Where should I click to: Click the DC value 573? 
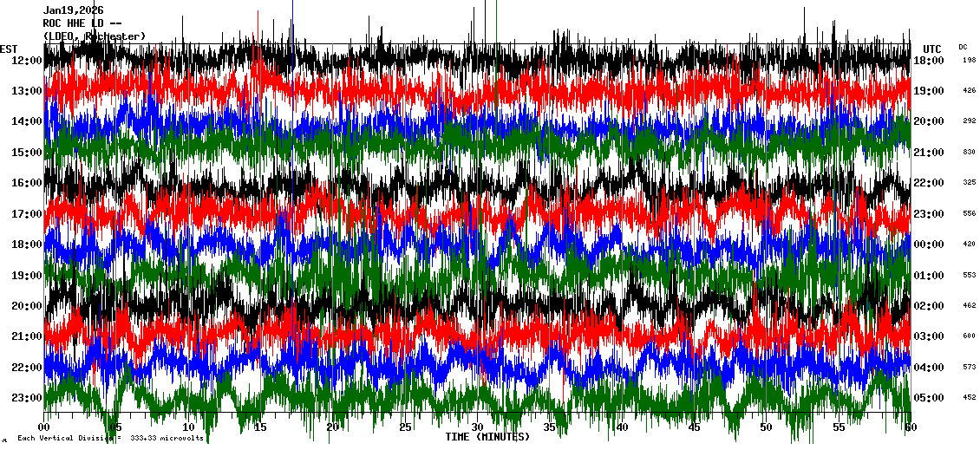pyautogui.click(x=970, y=367)
